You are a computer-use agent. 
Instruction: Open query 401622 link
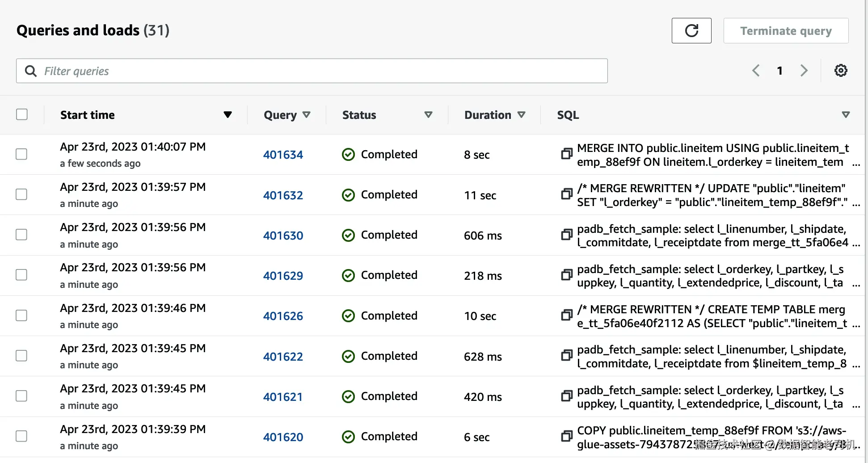click(x=283, y=357)
